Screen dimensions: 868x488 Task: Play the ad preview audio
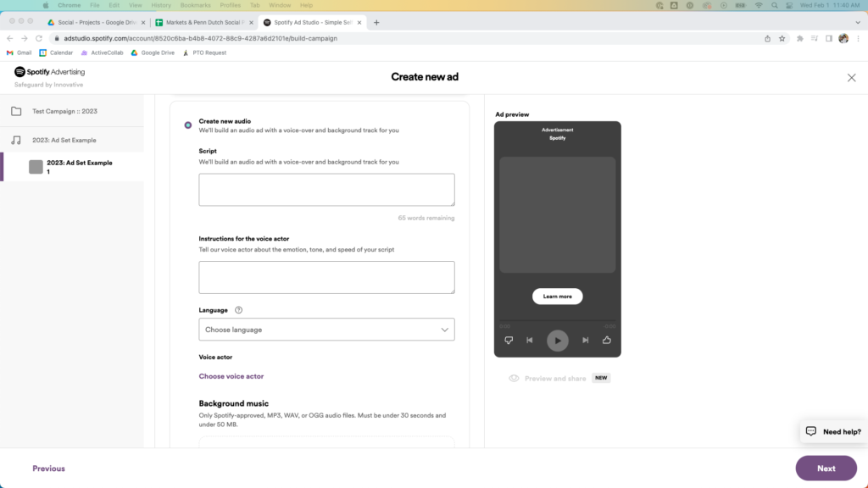click(x=558, y=341)
